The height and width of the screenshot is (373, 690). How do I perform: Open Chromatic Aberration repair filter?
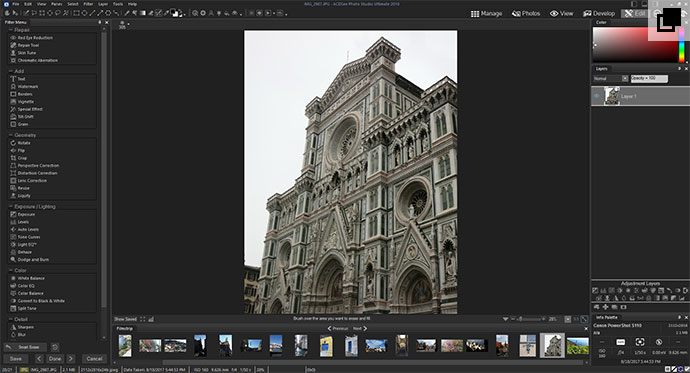click(34, 60)
